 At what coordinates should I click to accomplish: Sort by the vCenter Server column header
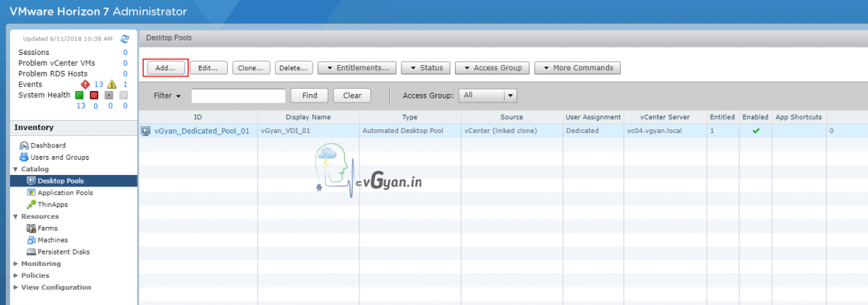pos(665,117)
